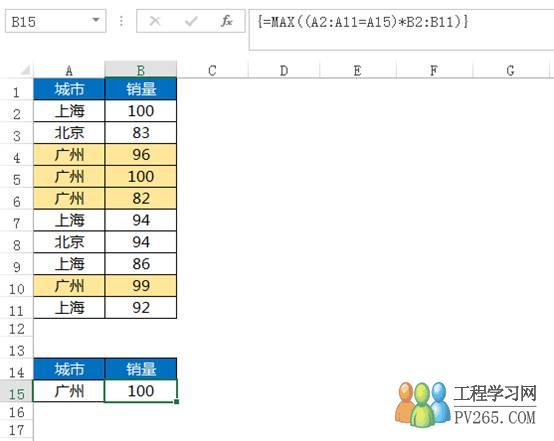554x441 pixels.
Task: Select row 15 header
Action: point(16,393)
